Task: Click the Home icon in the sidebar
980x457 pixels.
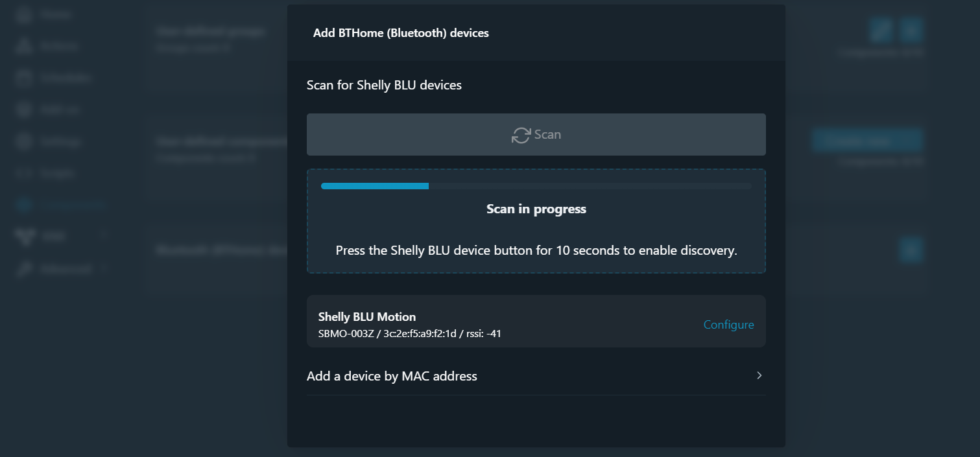Action: (24, 15)
